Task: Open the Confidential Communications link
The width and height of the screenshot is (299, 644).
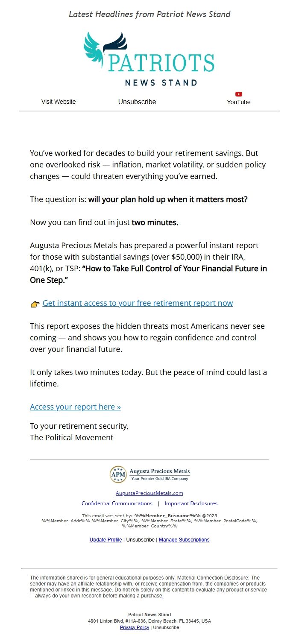Action: tap(117, 503)
